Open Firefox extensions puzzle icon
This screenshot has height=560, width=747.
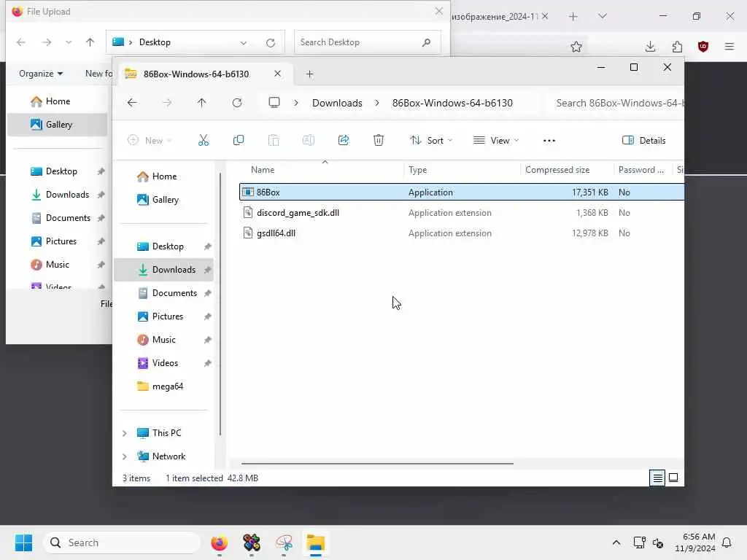[677, 47]
